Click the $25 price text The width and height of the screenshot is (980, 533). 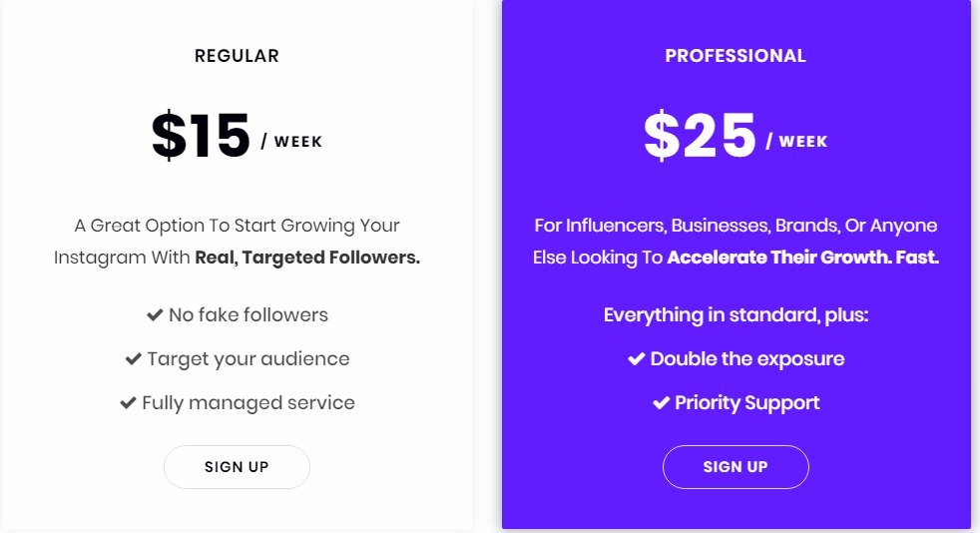pos(700,136)
